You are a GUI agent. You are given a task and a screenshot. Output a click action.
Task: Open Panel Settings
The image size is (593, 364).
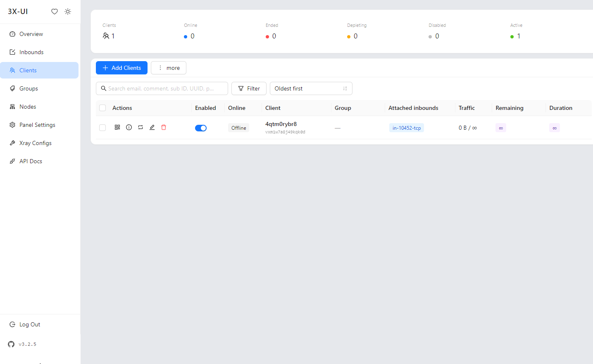(x=39, y=125)
